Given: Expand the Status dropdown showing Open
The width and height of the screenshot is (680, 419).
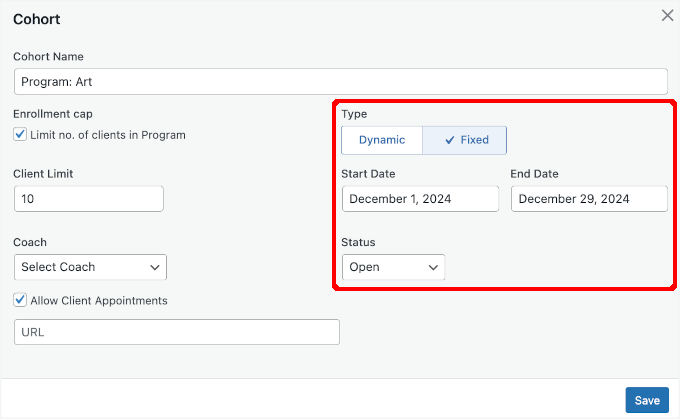Looking at the screenshot, I should [x=393, y=267].
